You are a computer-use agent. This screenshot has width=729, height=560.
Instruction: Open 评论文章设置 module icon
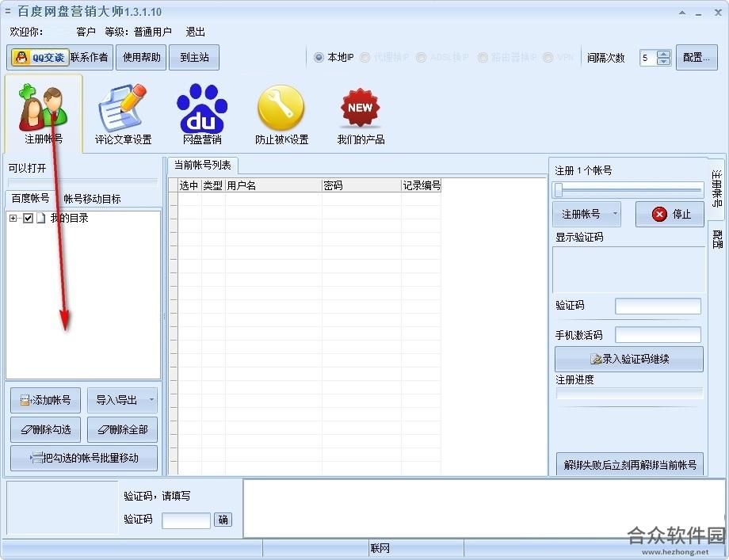click(123, 114)
